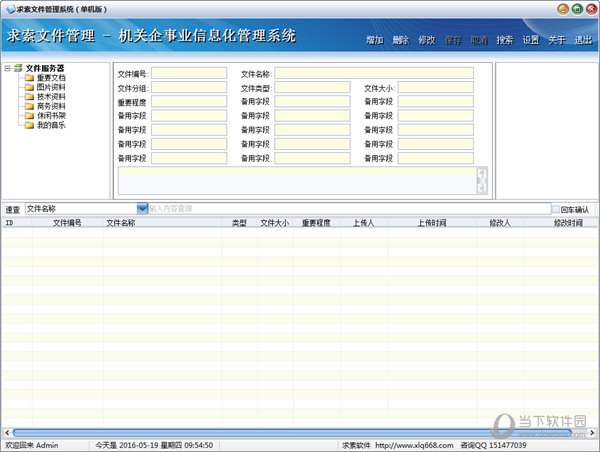Open the 文件名称 search field dropdown

tap(142, 209)
